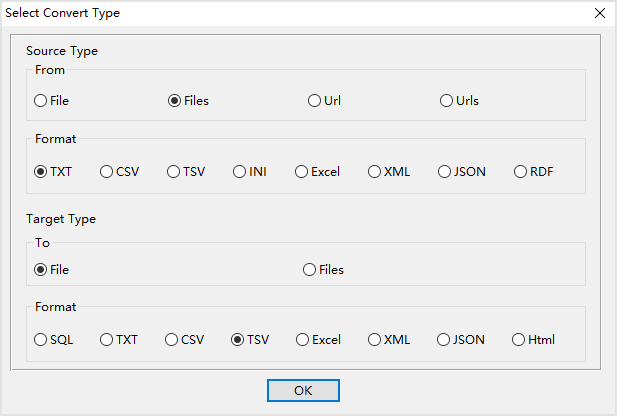Set target format to CSV
The height and width of the screenshot is (416, 617).
172,339
